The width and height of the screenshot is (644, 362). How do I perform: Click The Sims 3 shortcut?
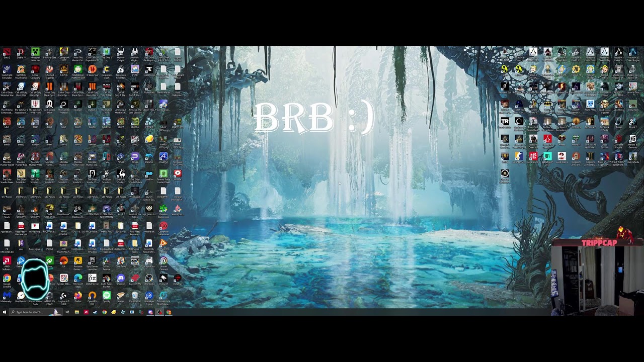tap(106, 54)
